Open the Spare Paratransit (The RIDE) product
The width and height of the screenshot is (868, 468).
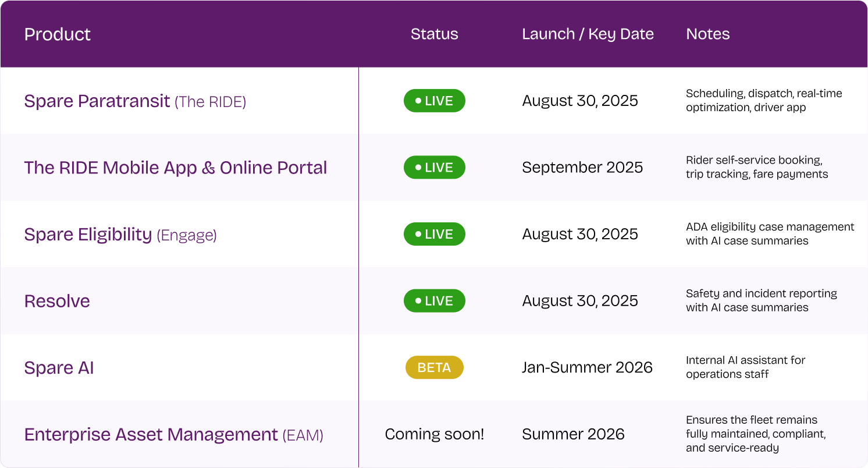(x=135, y=101)
